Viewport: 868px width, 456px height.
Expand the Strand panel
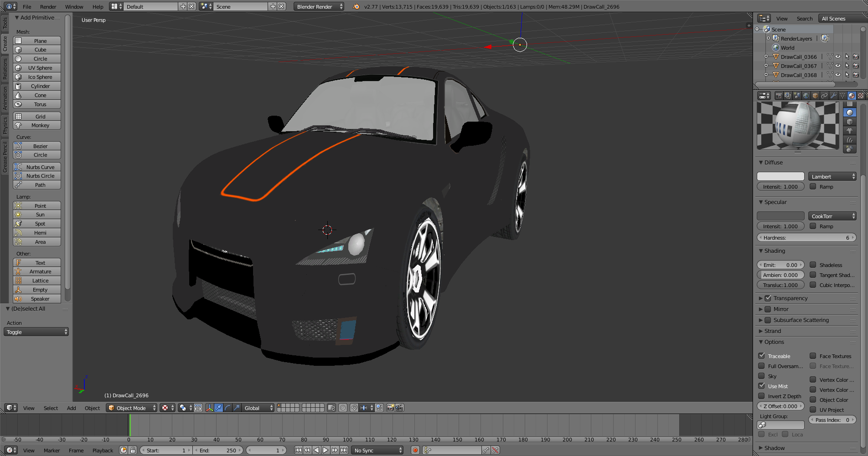click(773, 331)
